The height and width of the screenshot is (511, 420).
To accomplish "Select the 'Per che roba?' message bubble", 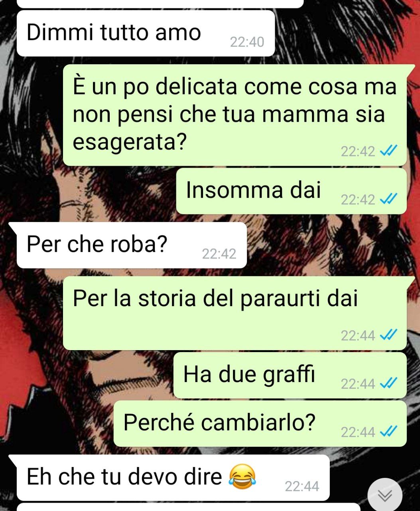I will click(132, 245).
